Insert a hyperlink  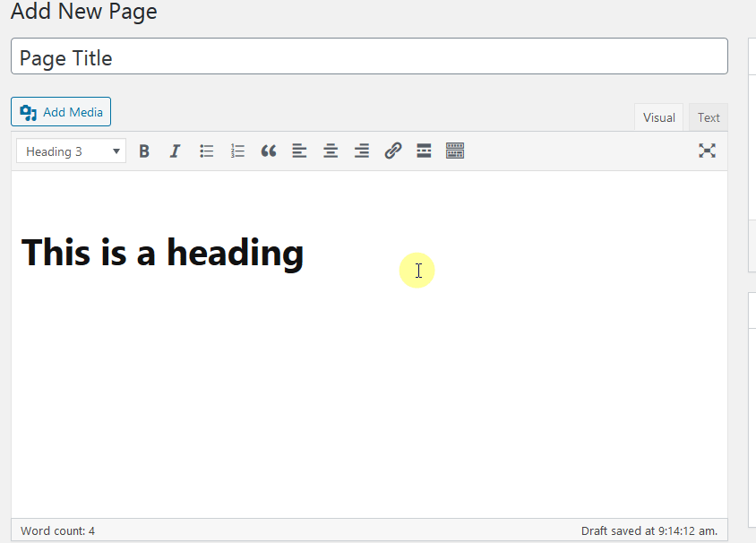tap(392, 151)
